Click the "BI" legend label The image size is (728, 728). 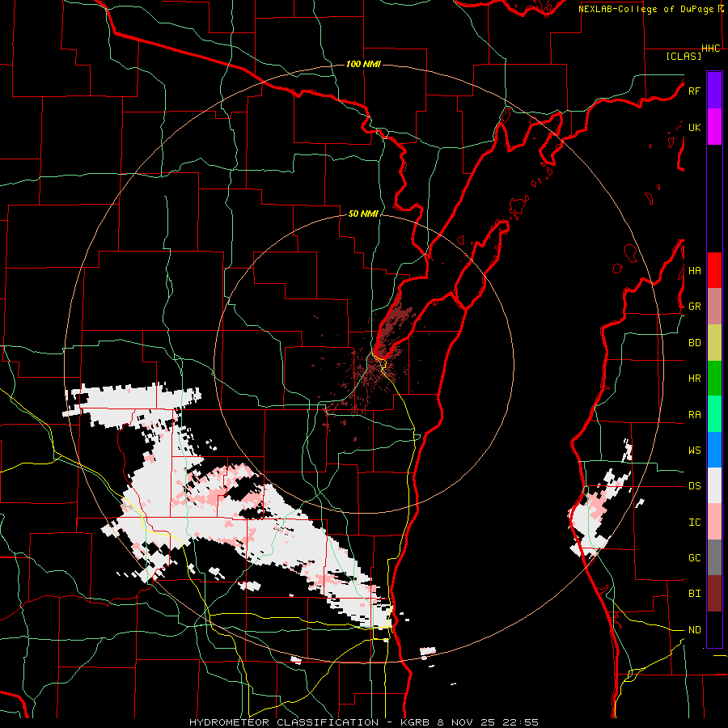click(x=694, y=594)
